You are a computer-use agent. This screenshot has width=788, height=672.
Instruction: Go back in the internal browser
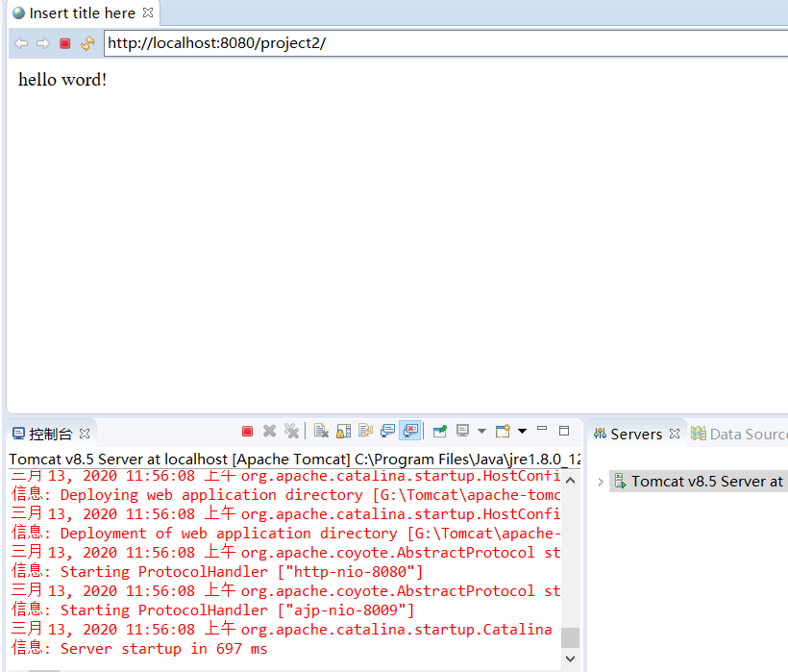[x=21, y=43]
